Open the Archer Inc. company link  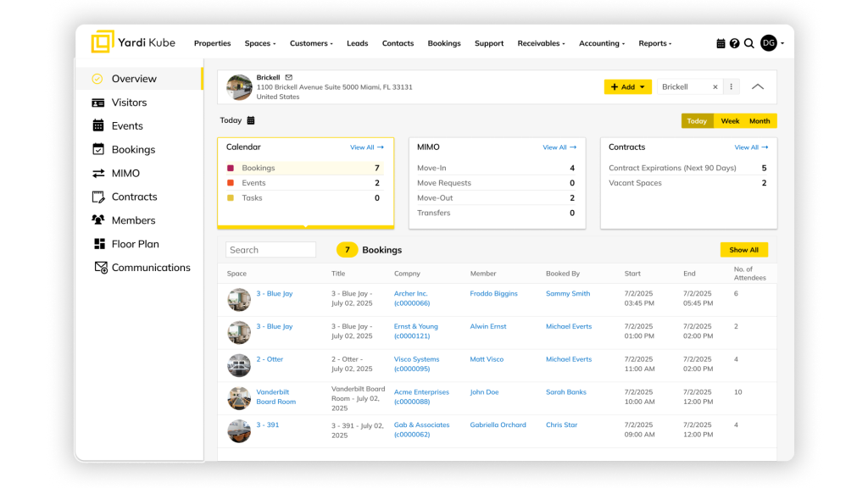point(411,294)
